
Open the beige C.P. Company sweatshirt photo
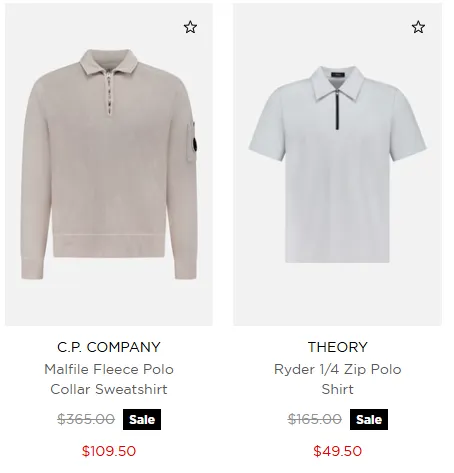pos(109,164)
